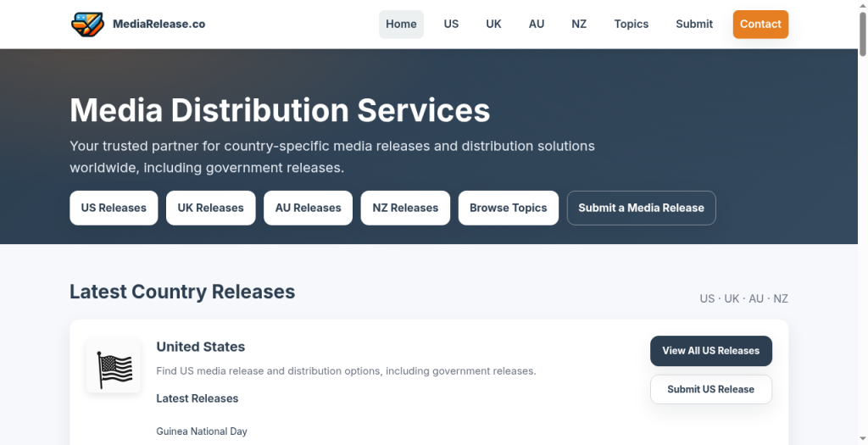Screen dimensions: 868x445
Task: Click the MediaRelease.co logo icon
Action: [x=87, y=25]
